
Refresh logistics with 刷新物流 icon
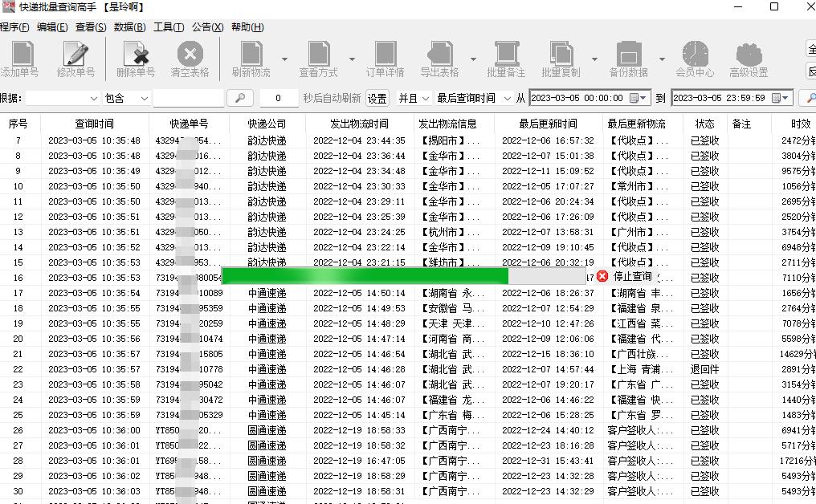(251, 58)
